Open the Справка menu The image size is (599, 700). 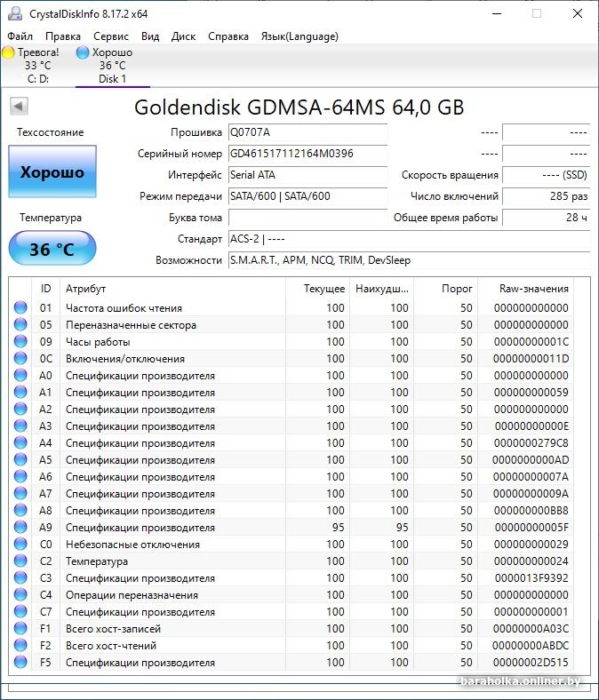(x=228, y=36)
